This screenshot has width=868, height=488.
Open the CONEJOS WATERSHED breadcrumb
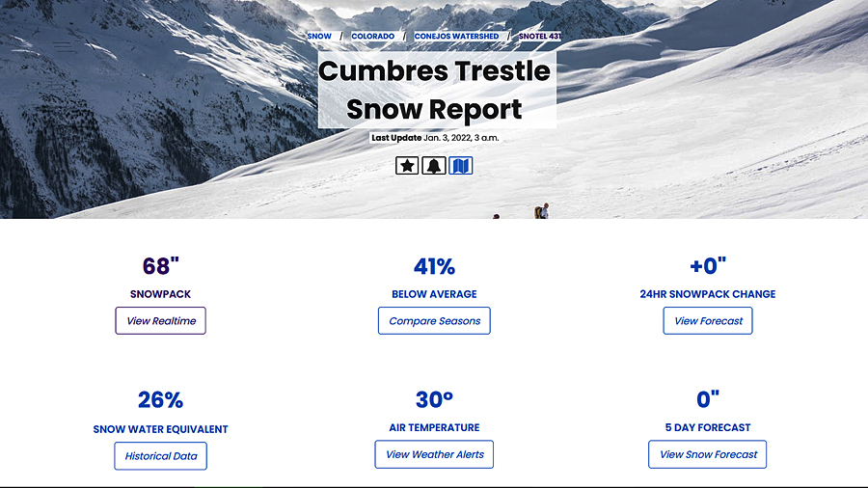click(x=457, y=36)
